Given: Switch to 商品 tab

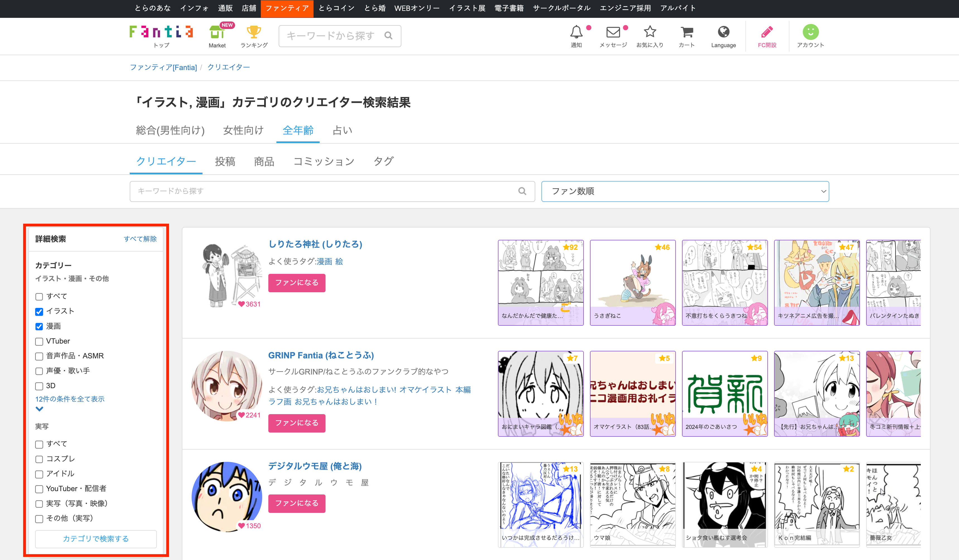Looking at the screenshot, I should [x=264, y=161].
